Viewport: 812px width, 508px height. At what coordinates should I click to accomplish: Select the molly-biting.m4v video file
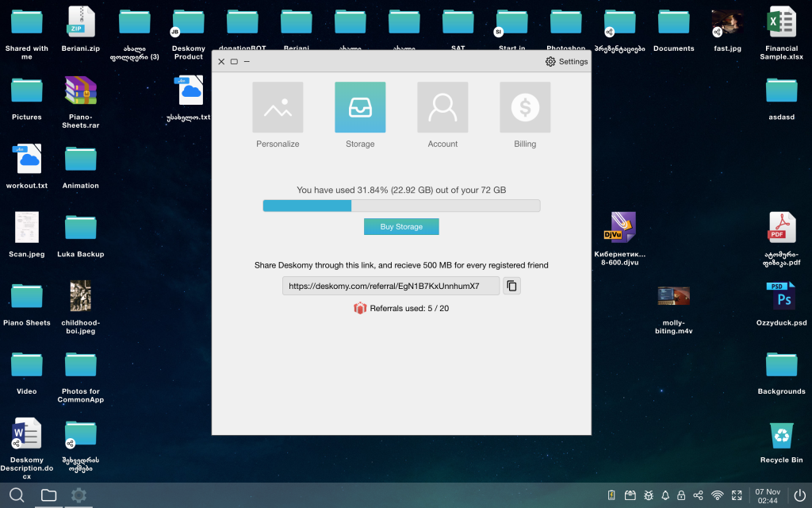pos(674,310)
